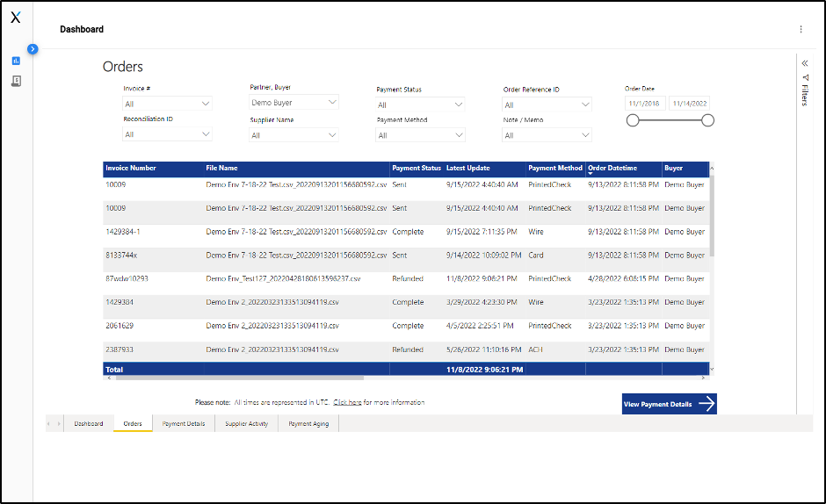Open the three-dot options menu
This screenshot has width=826, height=504.
click(801, 30)
